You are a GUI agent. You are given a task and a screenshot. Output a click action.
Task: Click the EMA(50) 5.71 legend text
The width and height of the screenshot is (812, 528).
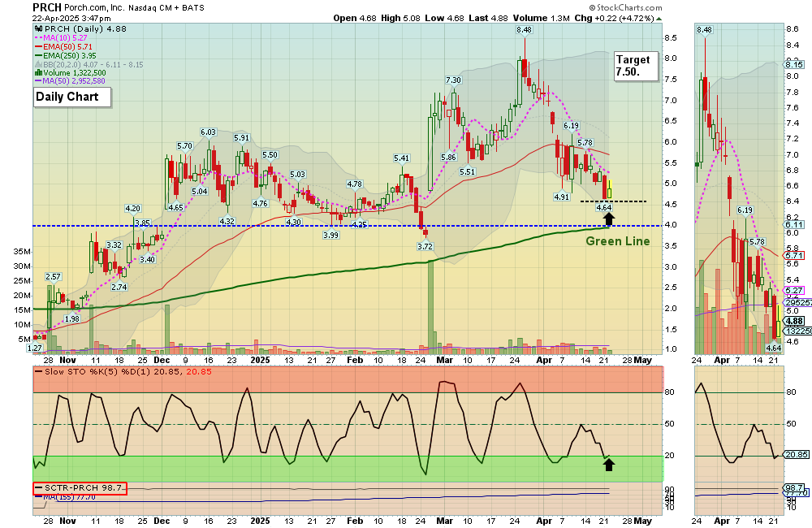68,46
